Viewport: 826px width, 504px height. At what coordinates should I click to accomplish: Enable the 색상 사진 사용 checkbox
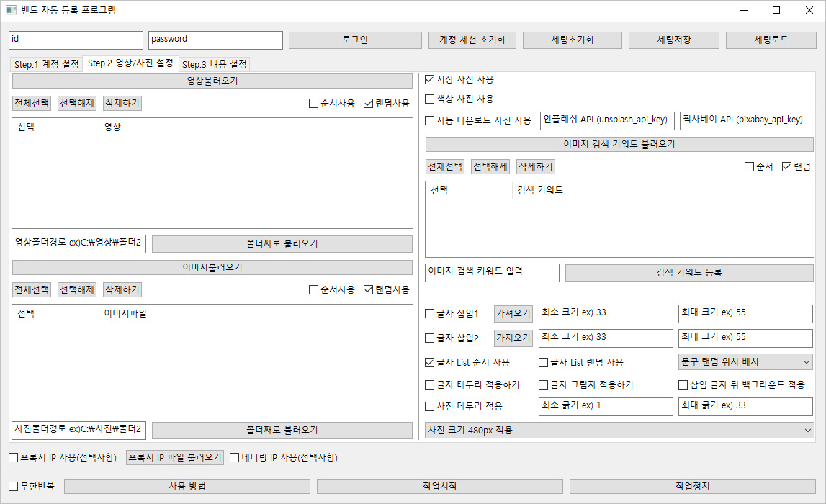pyautogui.click(x=430, y=99)
